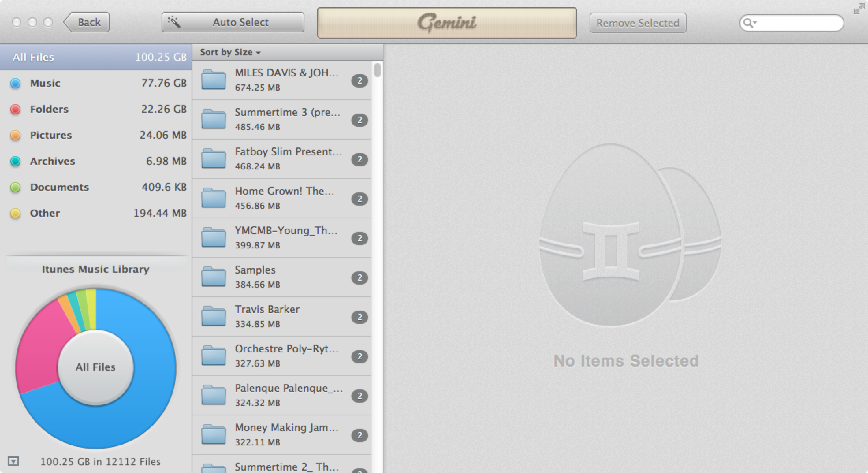This screenshot has height=473, width=868.
Task: Click the Gemini title banner
Action: pos(447,23)
